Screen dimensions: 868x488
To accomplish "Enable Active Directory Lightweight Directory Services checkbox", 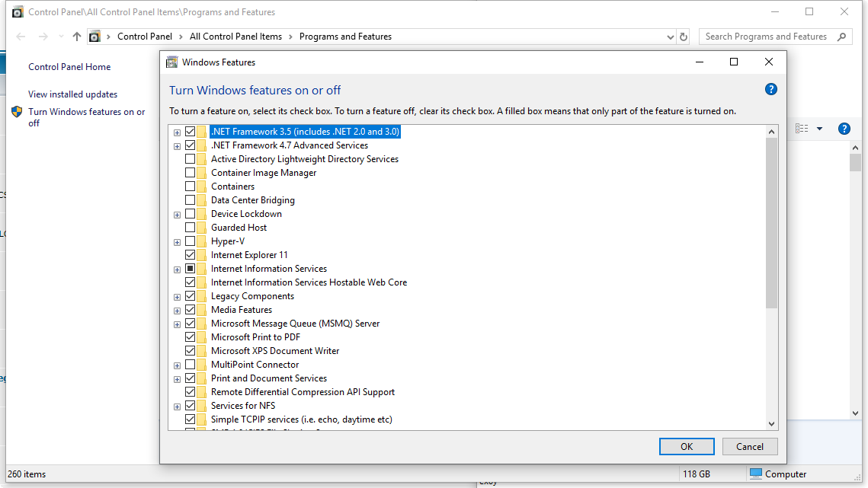I will coord(190,159).
